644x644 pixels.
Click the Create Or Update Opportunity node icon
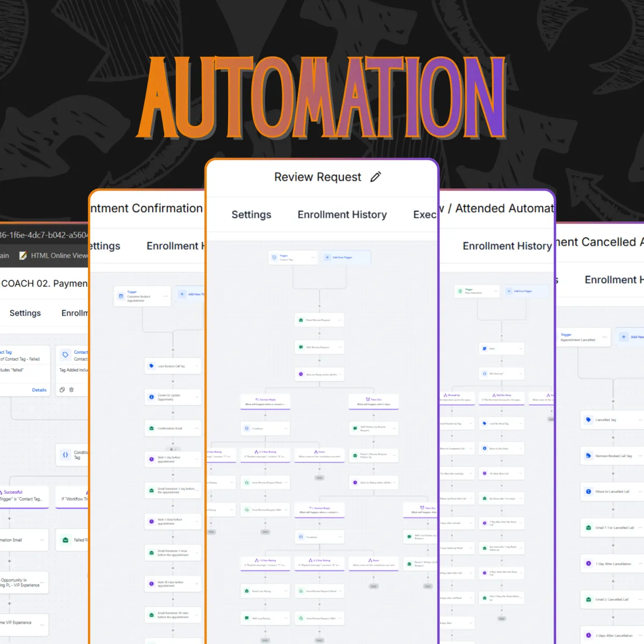click(x=151, y=397)
